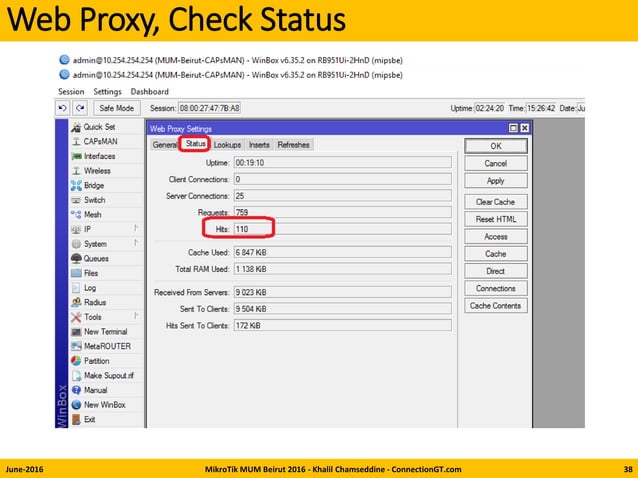
Task: Click the Hits field showing 110
Action: (x=343, y=229)
